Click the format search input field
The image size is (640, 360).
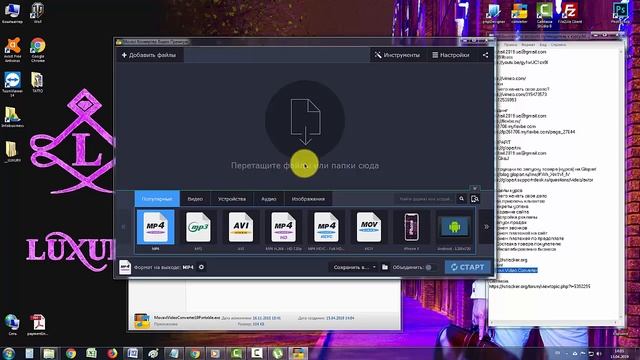(x=425, y=199)
